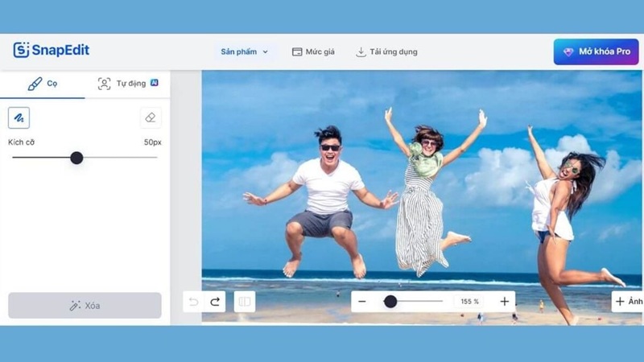Click the Mở khóa Pro button
Screen dimensions: 644x362
[596, 51]
